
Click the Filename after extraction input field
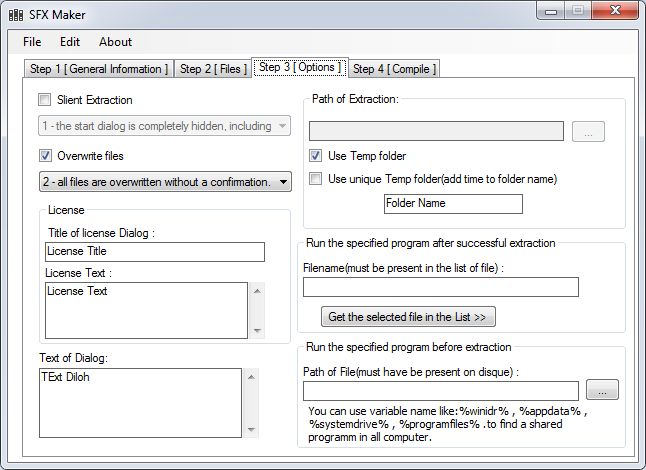click(441, 287)
